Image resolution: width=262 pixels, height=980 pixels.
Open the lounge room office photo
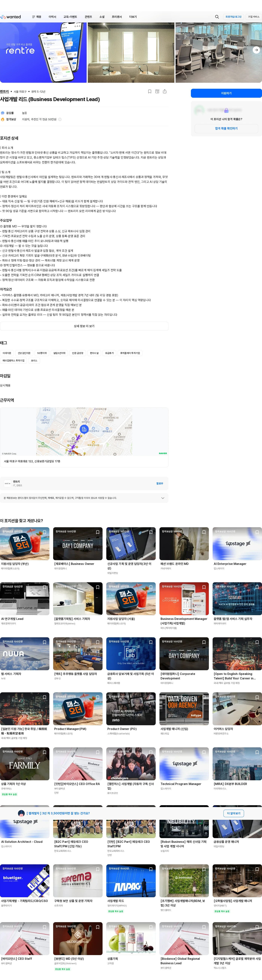tap(131, 52)
